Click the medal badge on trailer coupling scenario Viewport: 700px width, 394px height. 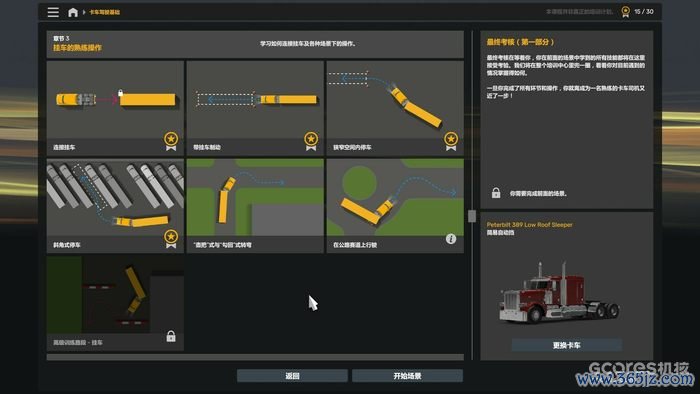tap(171, 141)
